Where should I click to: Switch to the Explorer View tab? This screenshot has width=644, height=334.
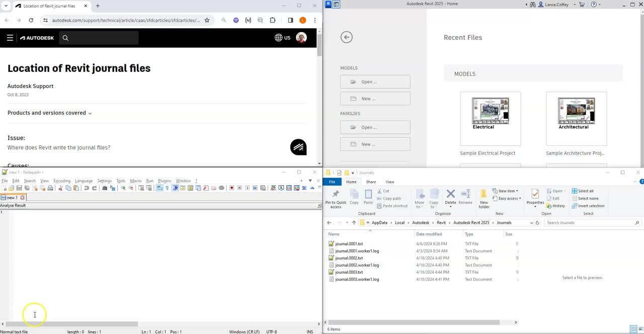pos(390,182)
